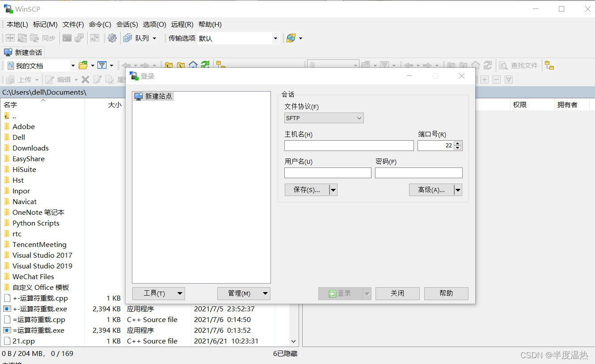This screenshot has width=595, height=364.
Task: Click the 帮助 help button in the login dialog
Action: [446, 293]
